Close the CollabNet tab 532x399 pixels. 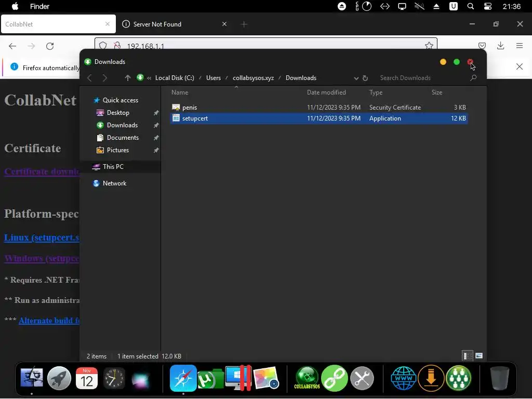[x=107, y=24]
